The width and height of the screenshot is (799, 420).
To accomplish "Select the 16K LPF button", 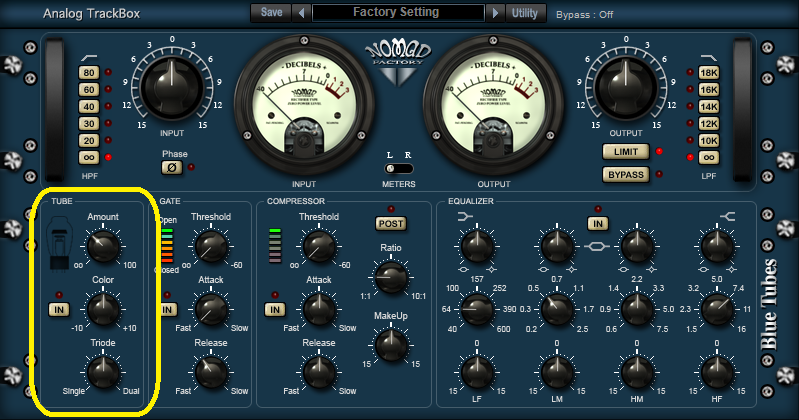I will [x=709, y=90].
